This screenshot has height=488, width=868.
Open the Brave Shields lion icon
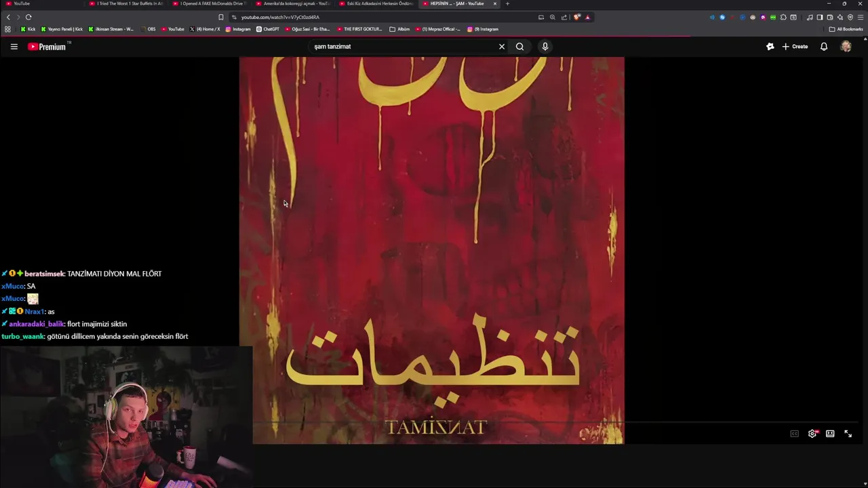tap(577, 17)
